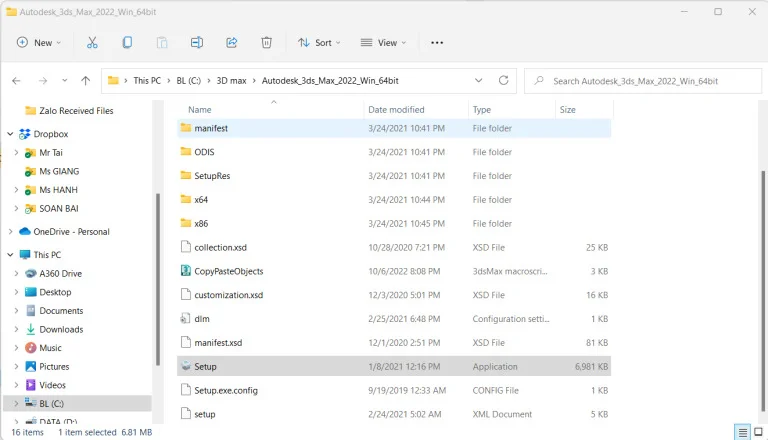Open recent locations chevron next to forward arrow
The height and width of the screenshot is (440, 768).
[64, 81]
